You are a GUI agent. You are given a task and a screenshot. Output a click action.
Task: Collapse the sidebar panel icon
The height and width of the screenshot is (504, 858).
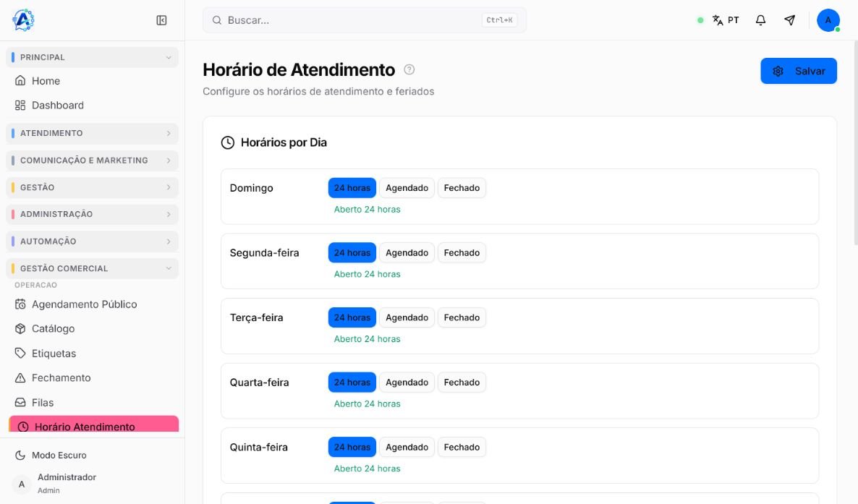pos(161,20)
